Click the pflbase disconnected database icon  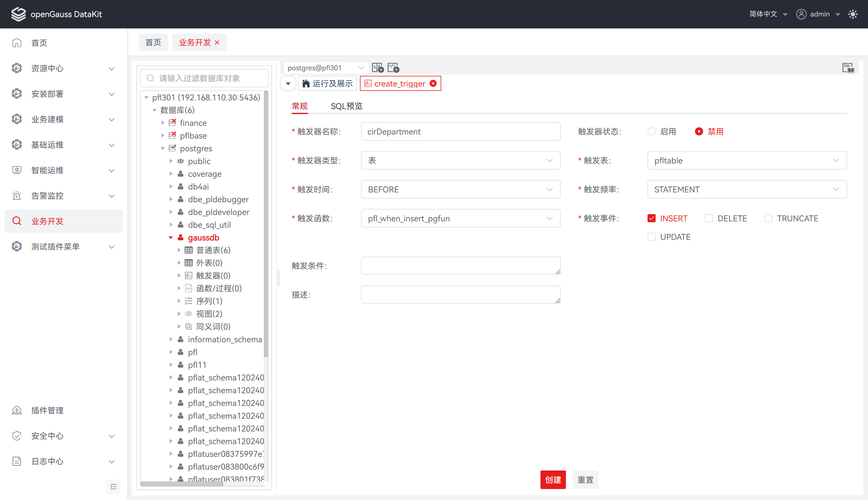click(x=172, y=135)
